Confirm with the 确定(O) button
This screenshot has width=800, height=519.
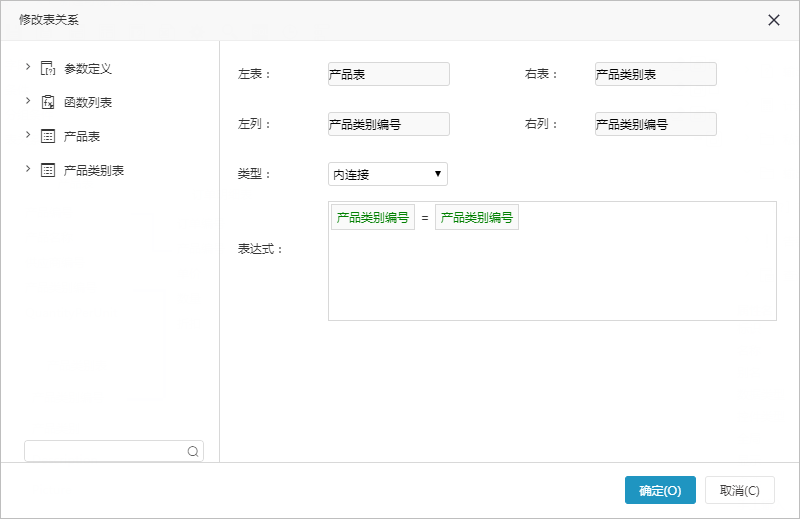pyautogui.click(x=660, y=490)
